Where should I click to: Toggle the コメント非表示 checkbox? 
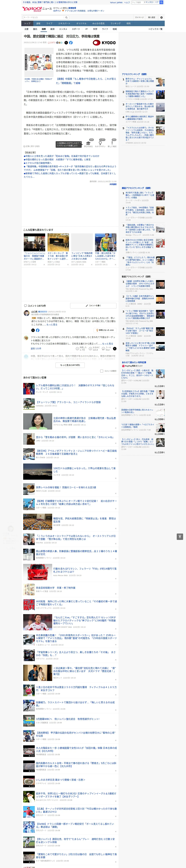coord(102,371)
